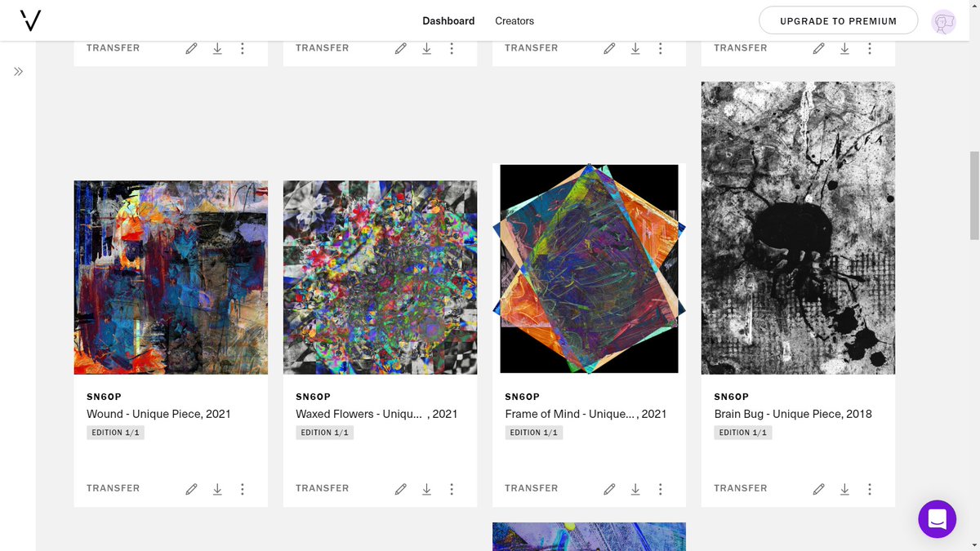Click the scrollbar down arrow
The image size is (980, 551).
(973, 544)
